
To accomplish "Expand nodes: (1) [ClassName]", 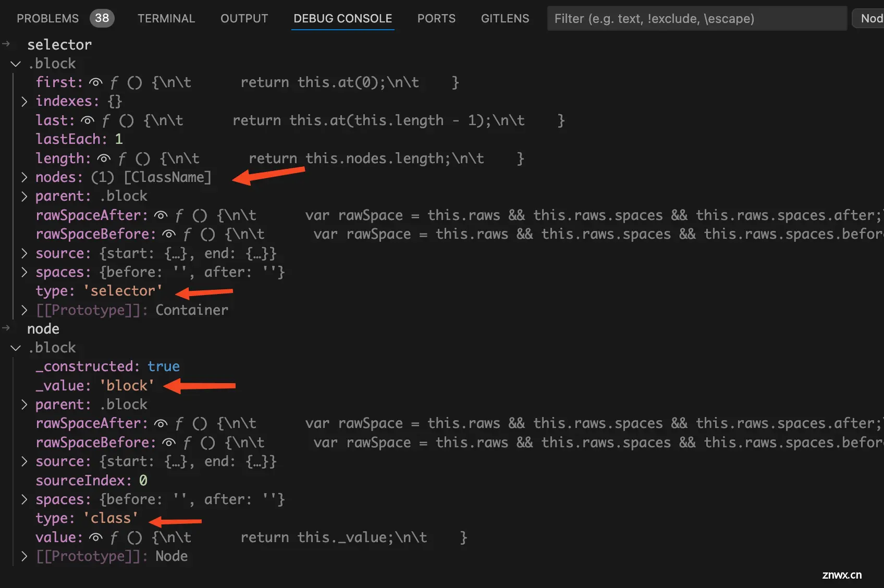I will pyautogui.click(x=24, y=177).
